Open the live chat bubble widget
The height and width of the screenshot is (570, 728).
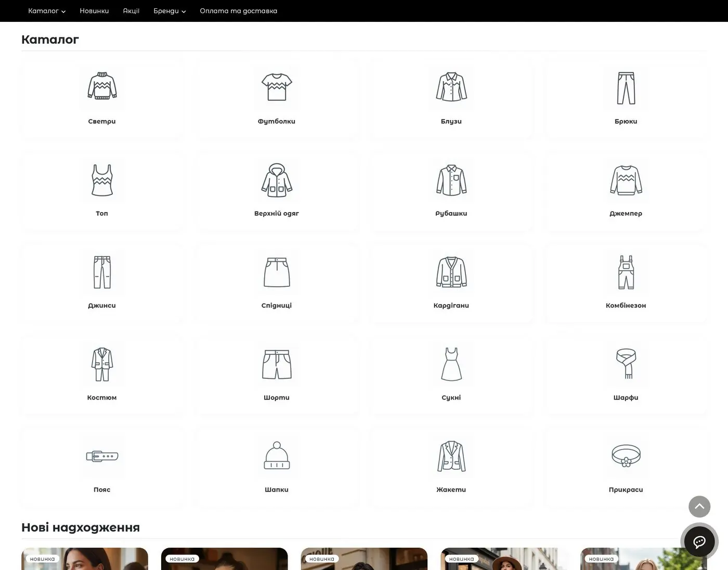click(699, 542)
